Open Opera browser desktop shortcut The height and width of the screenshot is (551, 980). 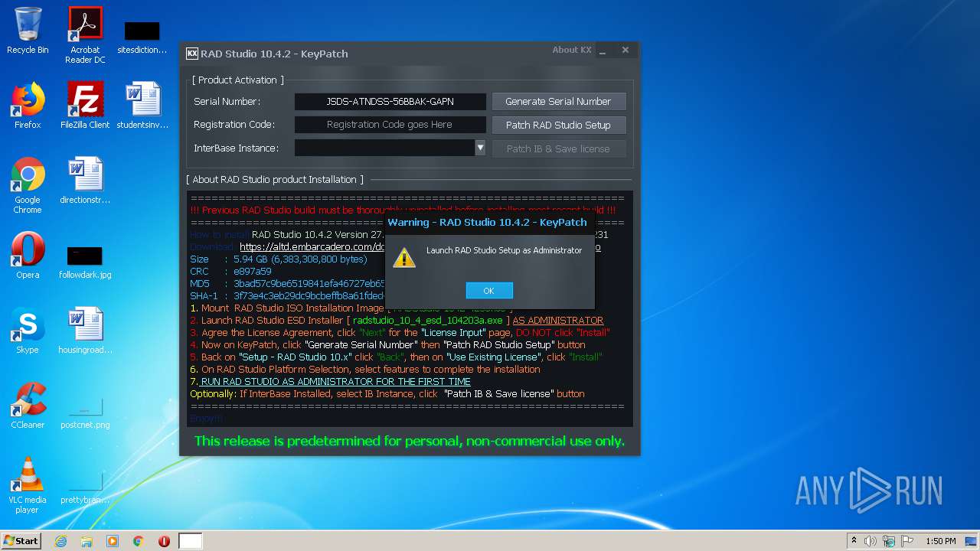click(x=28, y=256)
